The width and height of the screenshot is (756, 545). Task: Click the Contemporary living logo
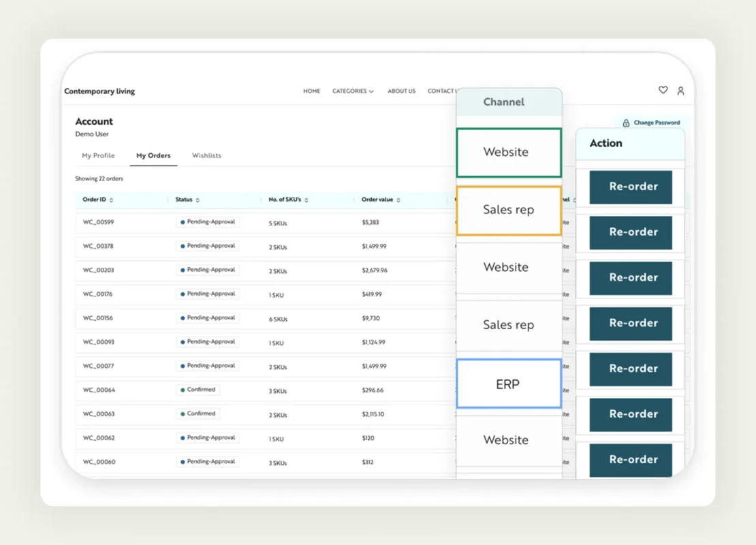click(99, 91)
